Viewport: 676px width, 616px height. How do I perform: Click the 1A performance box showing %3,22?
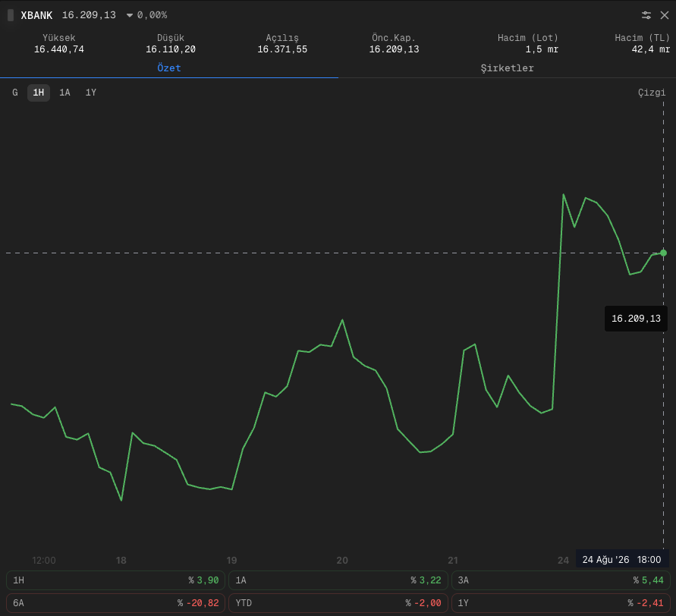[x=338, y=580]
